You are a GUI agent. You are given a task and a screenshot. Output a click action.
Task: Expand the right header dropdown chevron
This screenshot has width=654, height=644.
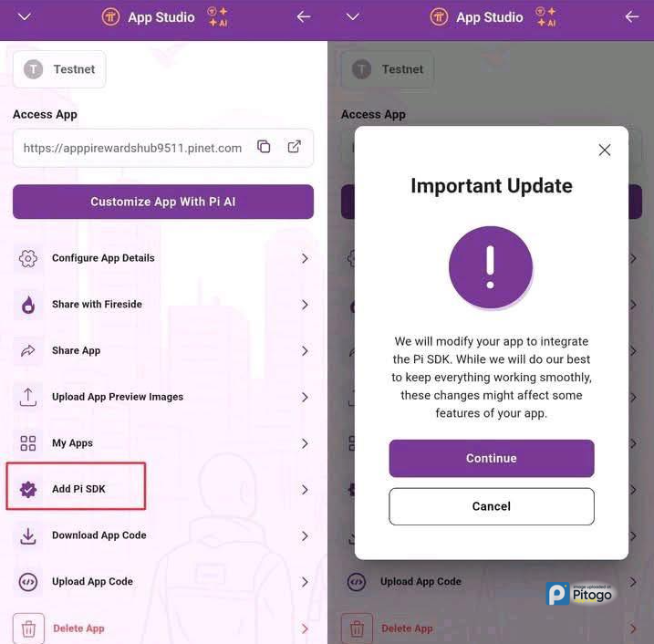point(353,17)
